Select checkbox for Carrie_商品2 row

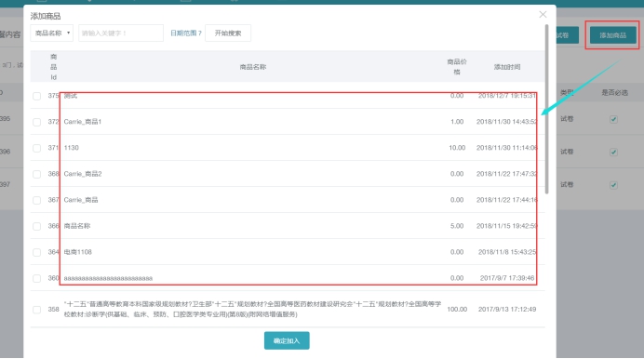pyautogui.click(x=37, y=174)
